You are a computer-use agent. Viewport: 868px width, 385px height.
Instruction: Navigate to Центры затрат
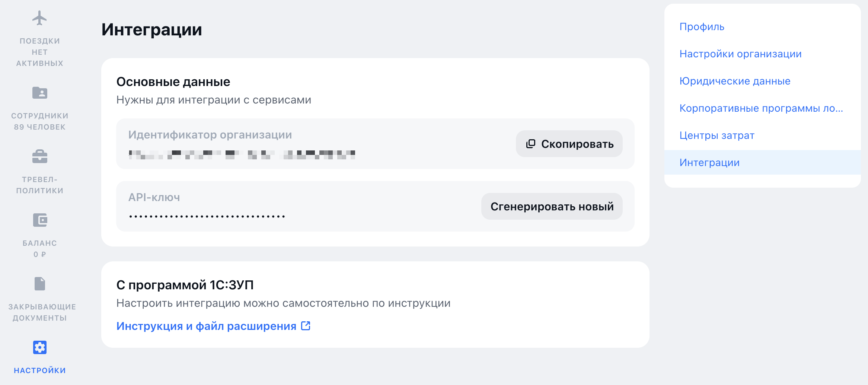[717, 136]
